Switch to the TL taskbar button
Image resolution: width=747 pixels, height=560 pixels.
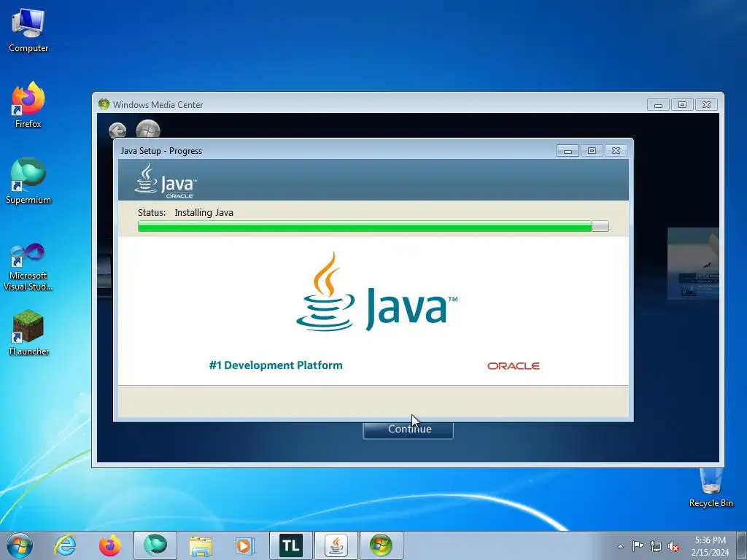point(290,545)
